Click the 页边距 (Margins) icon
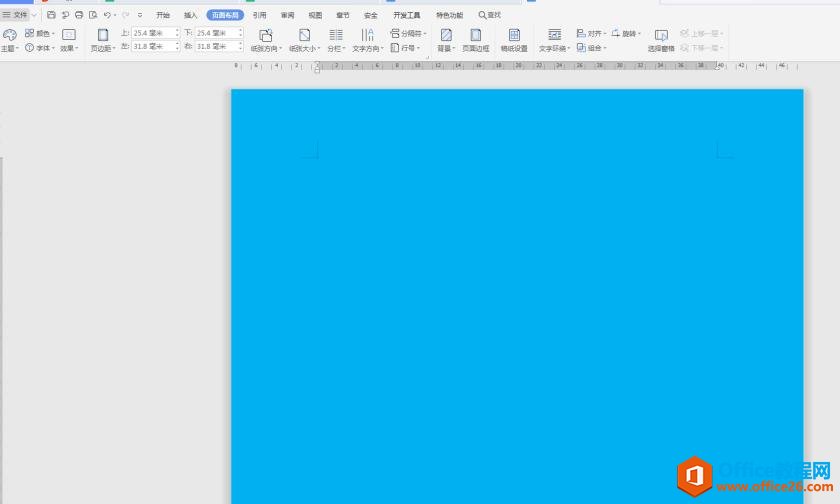 coord(102,35)
